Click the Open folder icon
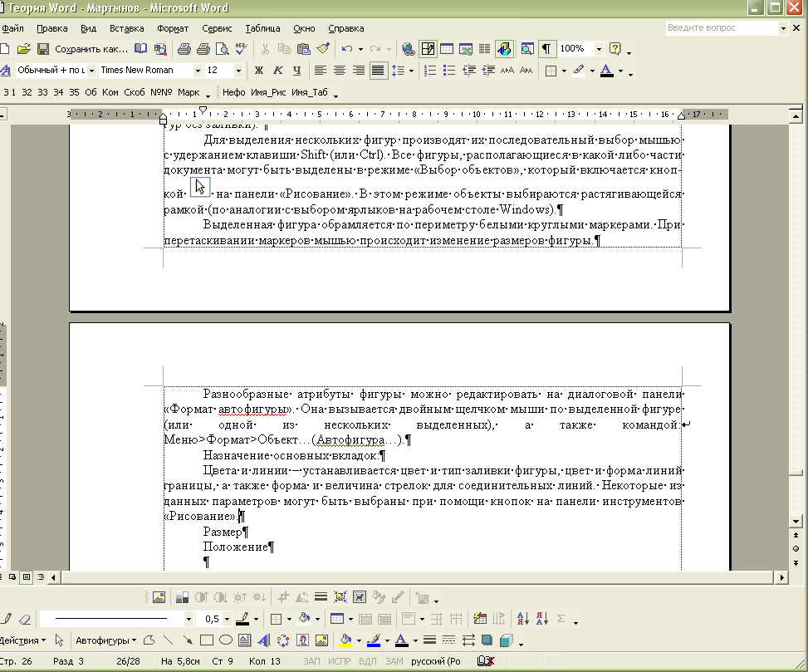The image size is (808, 672). [24, 49]
